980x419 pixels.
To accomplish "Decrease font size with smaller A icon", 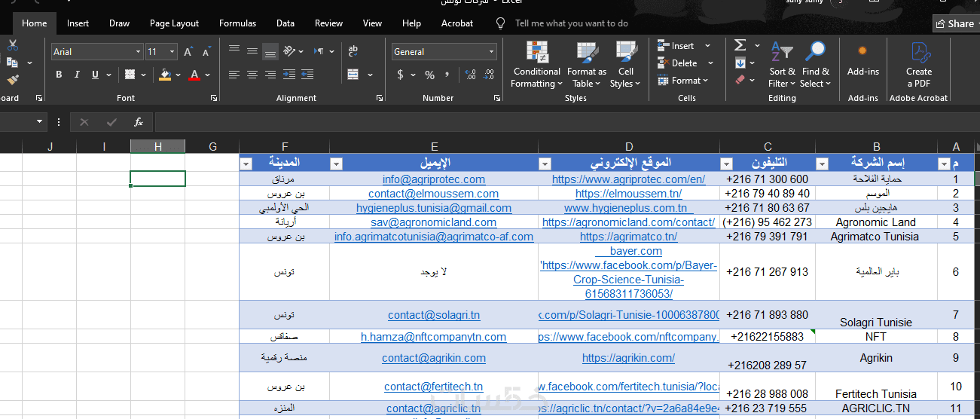I will coord(206,52).
